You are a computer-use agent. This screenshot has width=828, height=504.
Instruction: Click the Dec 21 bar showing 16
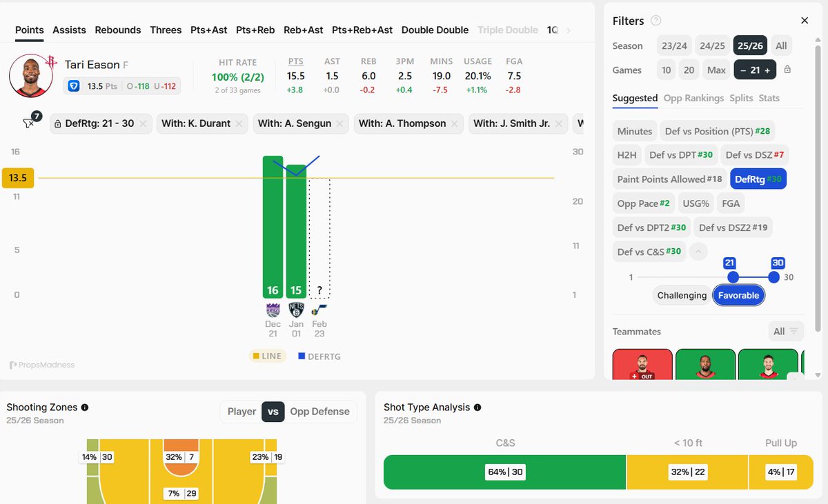[x=273, y=227]
